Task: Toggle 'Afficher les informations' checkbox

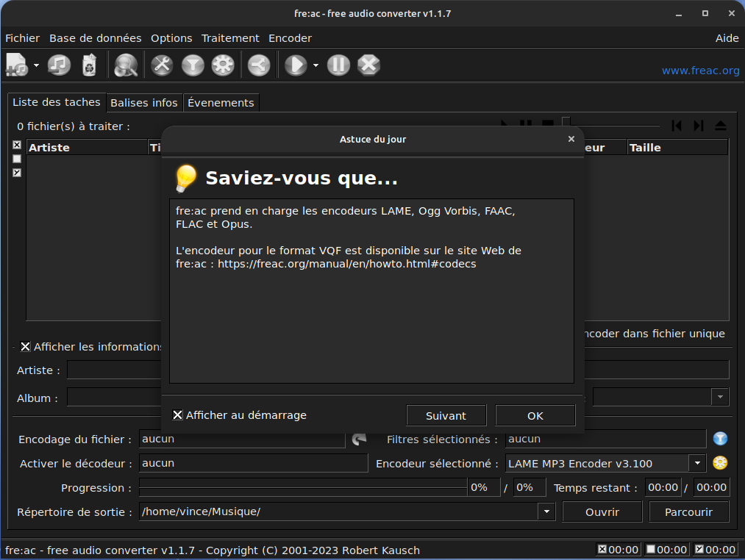Action: point(26,347)
